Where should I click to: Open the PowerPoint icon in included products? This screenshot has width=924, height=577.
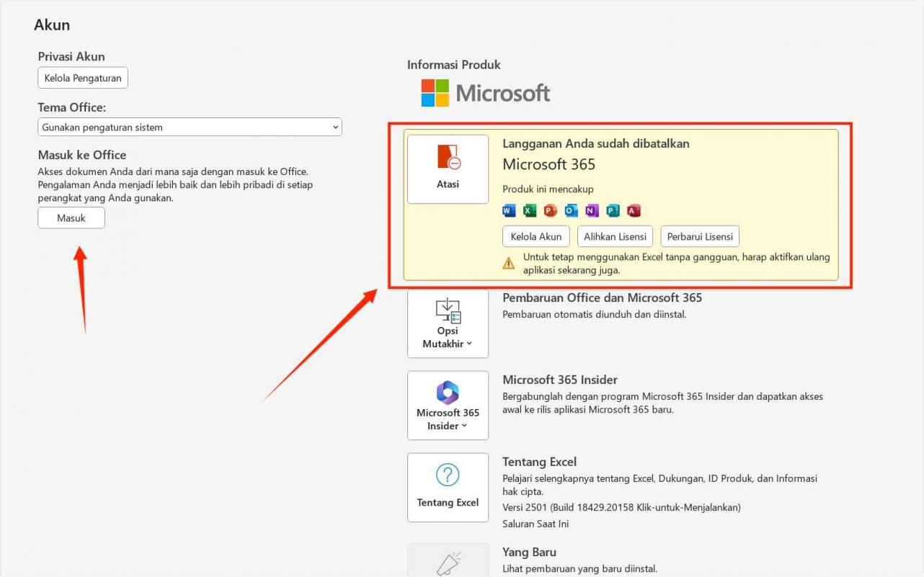[x=549, y=210]
